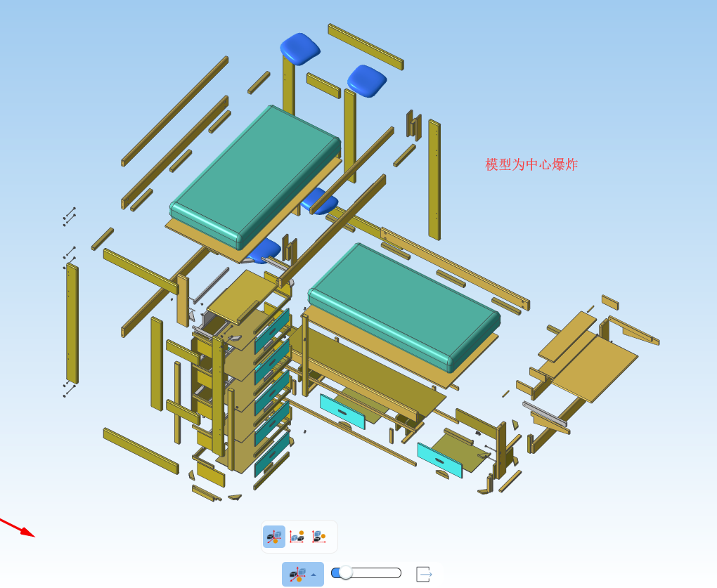Open the explosion mode button in bottom toolbar
The image size is (717, 588).
point(297,574)
